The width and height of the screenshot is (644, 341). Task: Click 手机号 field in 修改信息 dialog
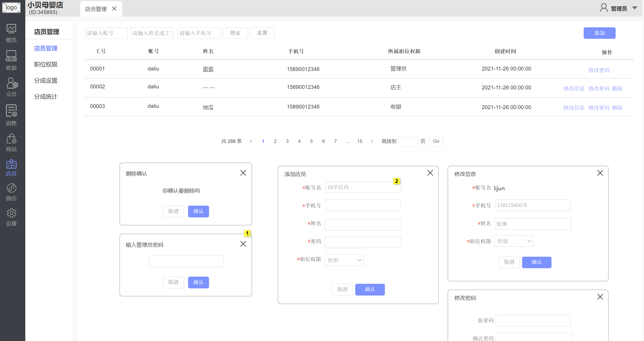[x=533, y=205]
